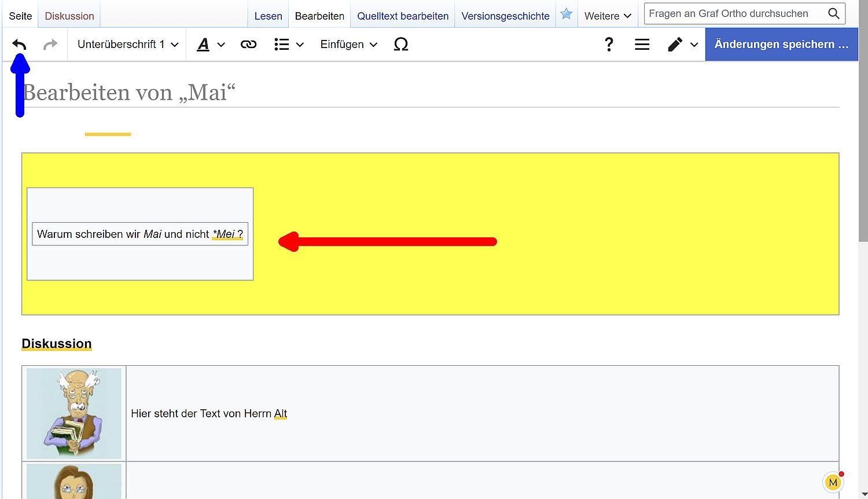This screenshot has width=868, height=499.
Task: Expand the Unterüberschrift 1 paragraph format dropdown
Action: point(127,45)
